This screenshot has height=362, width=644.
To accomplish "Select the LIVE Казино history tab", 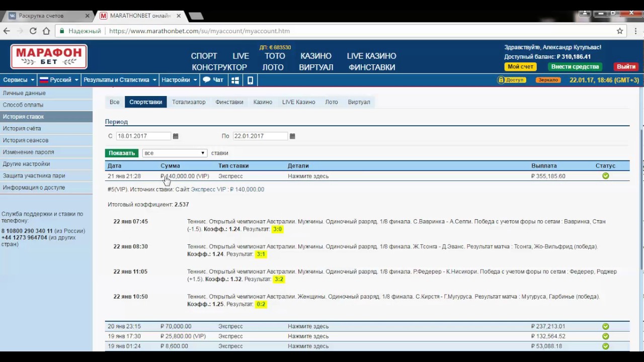I will (299, 102).
